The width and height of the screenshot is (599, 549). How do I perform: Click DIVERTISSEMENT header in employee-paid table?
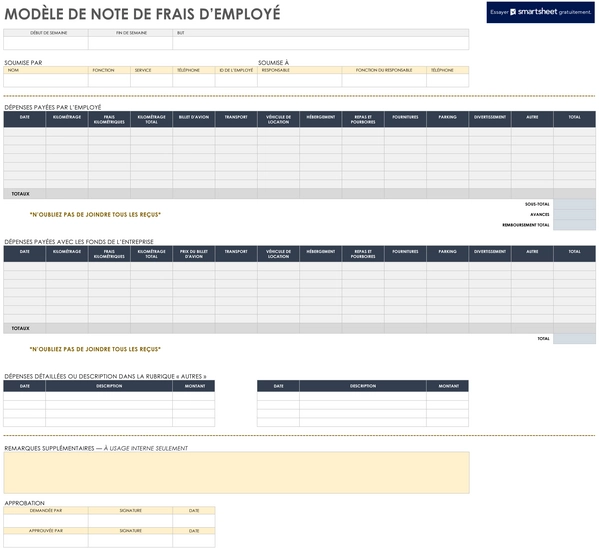click(x=490, y=119)
